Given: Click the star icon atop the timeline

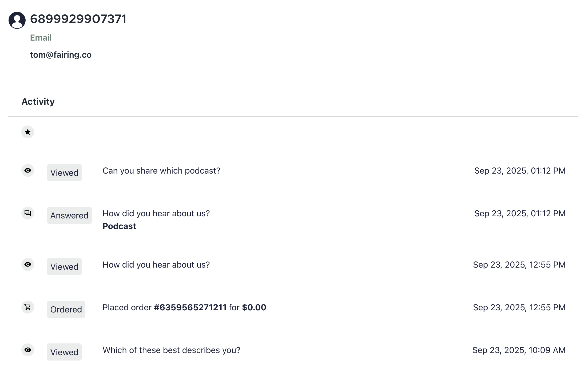Looking at the screenshot, I should point(28,132).
